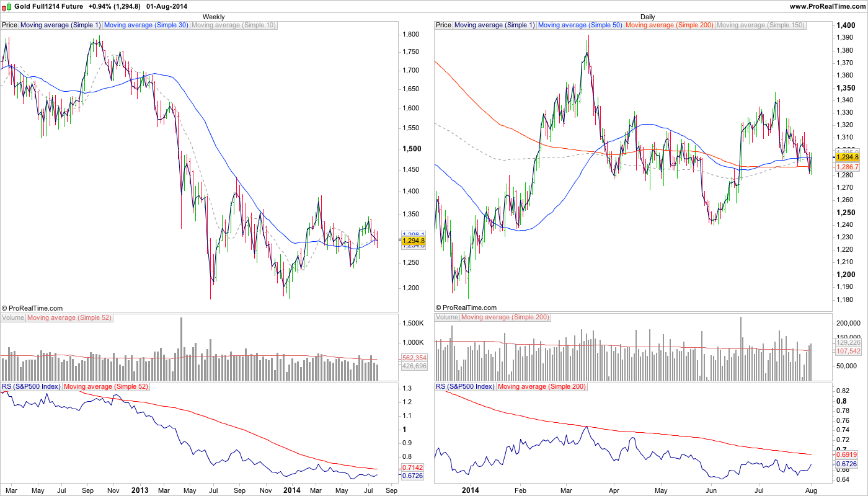This screenshot has height=496, width=868.
Task: Click RS (S&P500 Index) label in Daily panel
Action: (x=465, y=386)
